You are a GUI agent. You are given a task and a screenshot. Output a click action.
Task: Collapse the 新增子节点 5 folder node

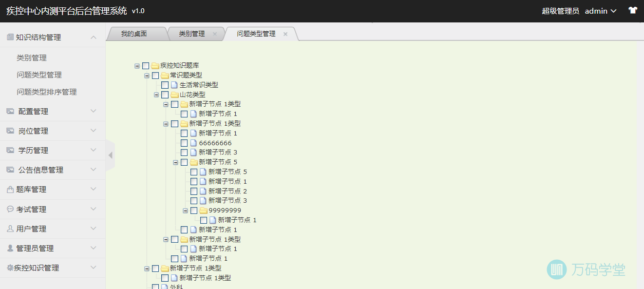[176, 162]
